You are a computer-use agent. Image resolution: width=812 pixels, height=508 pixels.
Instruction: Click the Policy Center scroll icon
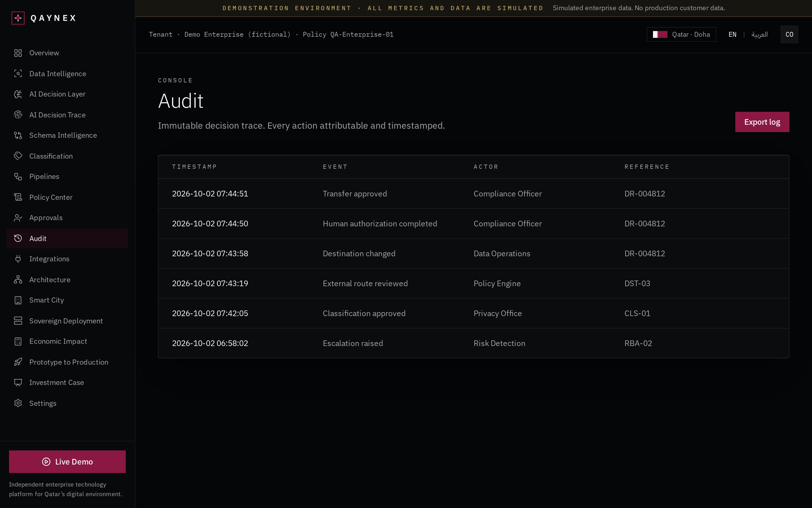(18, 197)
